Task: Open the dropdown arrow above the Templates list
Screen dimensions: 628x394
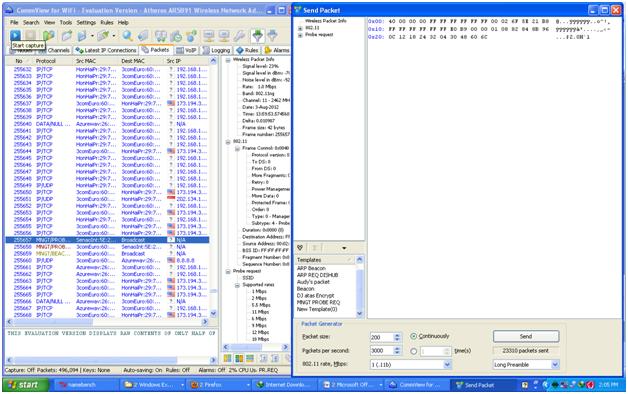Action: tap(344, 248)
